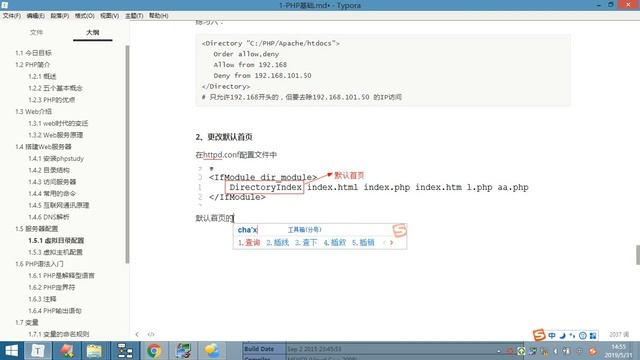Open the 格式(O) menu
The image size is (640, 360).
point(84,16)
